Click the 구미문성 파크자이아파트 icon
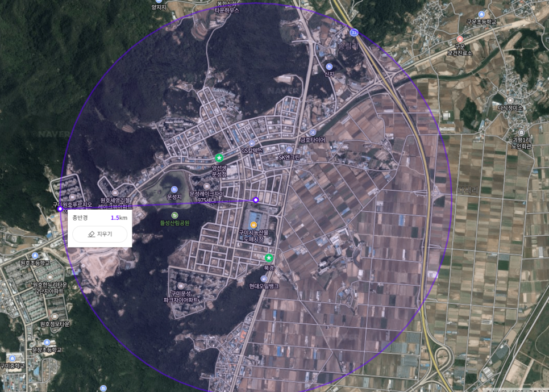 (x=181, y=286)
